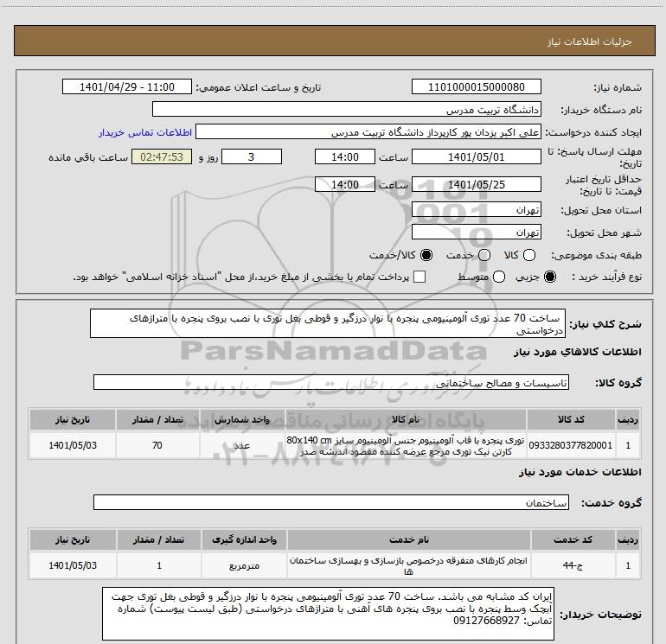Screen dimensions: 666x644
Task: Click the buyer name field دانشگاه تربیت مدرس
Action: tap(347, 110)
